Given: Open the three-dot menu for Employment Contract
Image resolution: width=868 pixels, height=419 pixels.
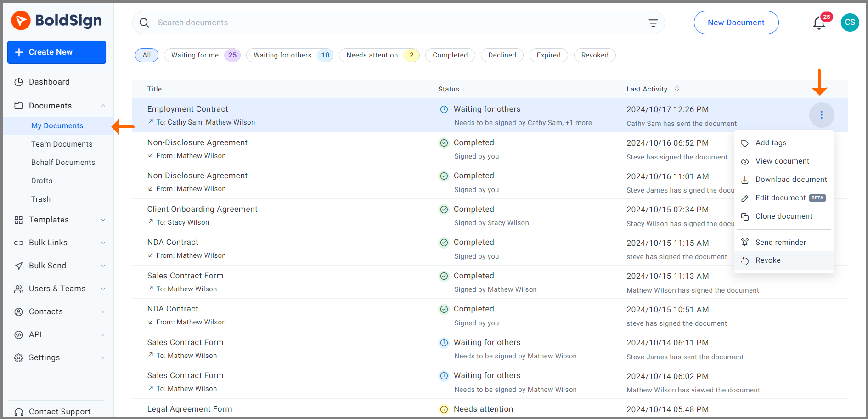Looking at the screenshot, I should click(821, 115).
